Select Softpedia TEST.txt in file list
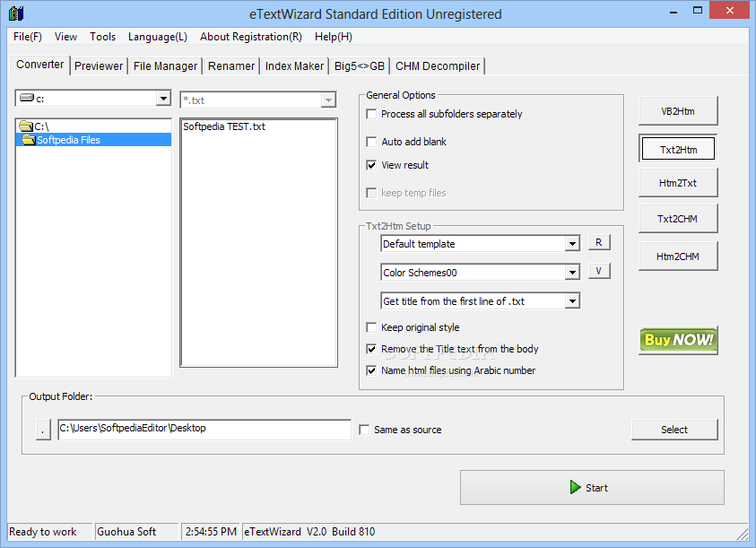Image resolution: width=756 pixels, height=548 pixels. (x=224, y=126)
